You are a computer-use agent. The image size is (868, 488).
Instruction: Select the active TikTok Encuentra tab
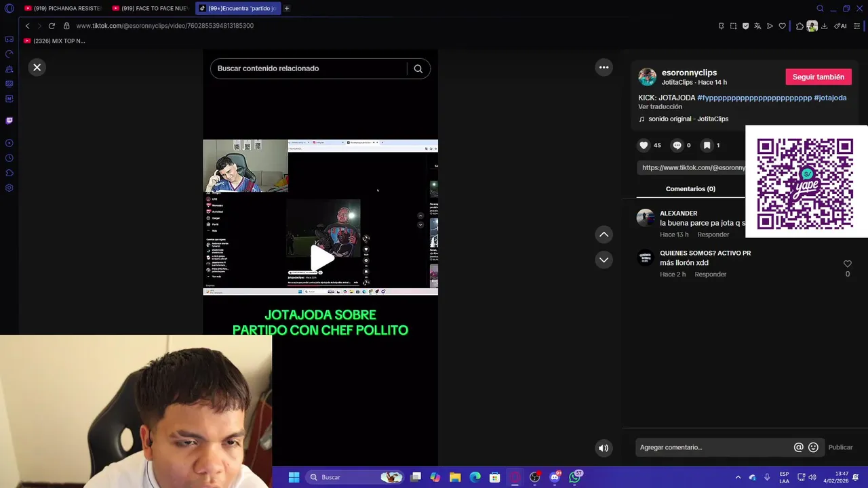[239, 8]
